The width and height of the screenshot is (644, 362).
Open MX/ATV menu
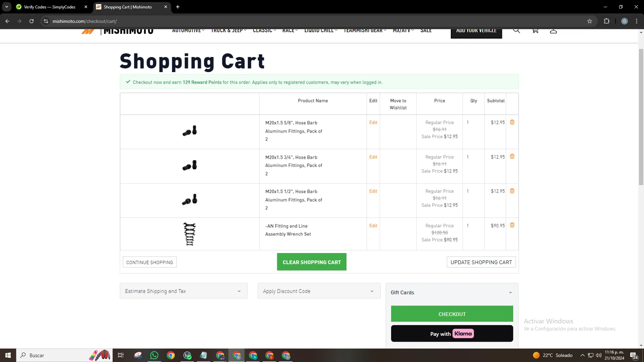403,31
